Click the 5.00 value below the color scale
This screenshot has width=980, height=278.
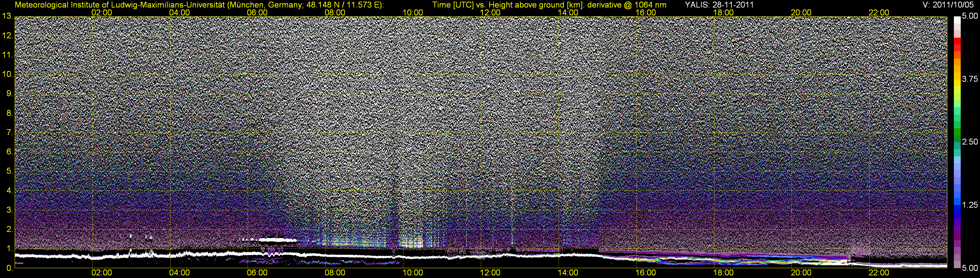point(969,268)
